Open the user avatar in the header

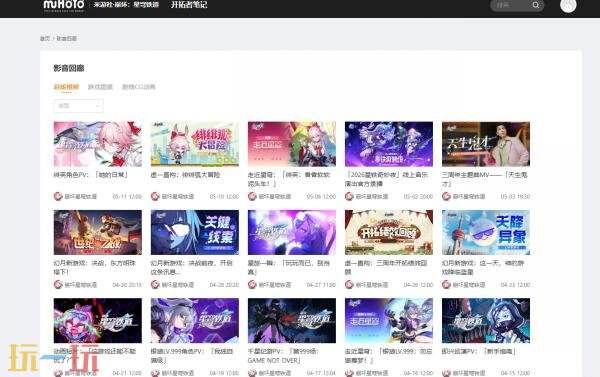point(568,5)
